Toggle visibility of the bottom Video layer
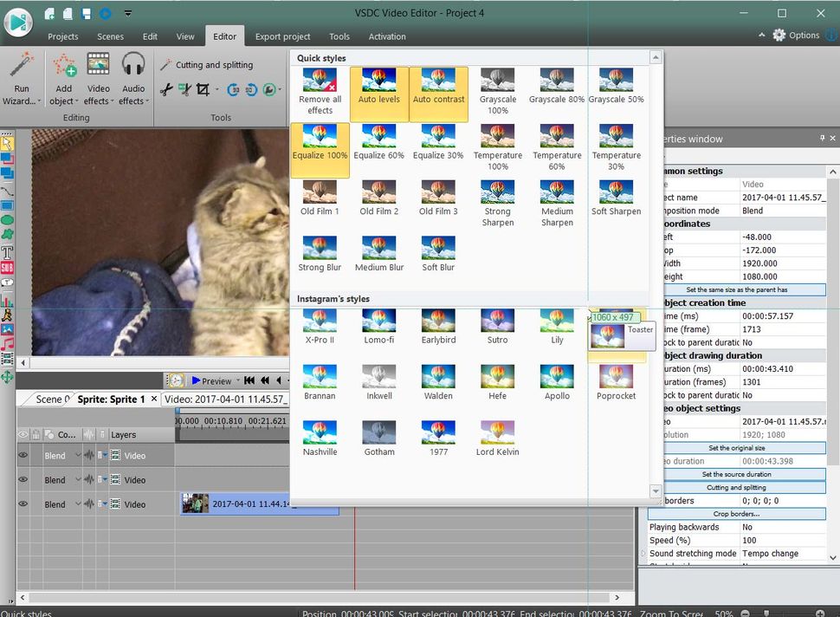 (23, 504)
